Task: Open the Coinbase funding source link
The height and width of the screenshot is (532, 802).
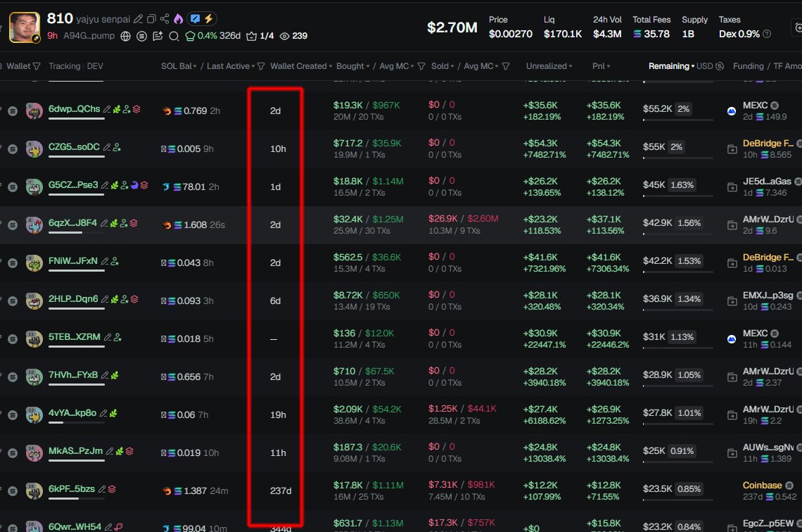Action: point(762,485)
